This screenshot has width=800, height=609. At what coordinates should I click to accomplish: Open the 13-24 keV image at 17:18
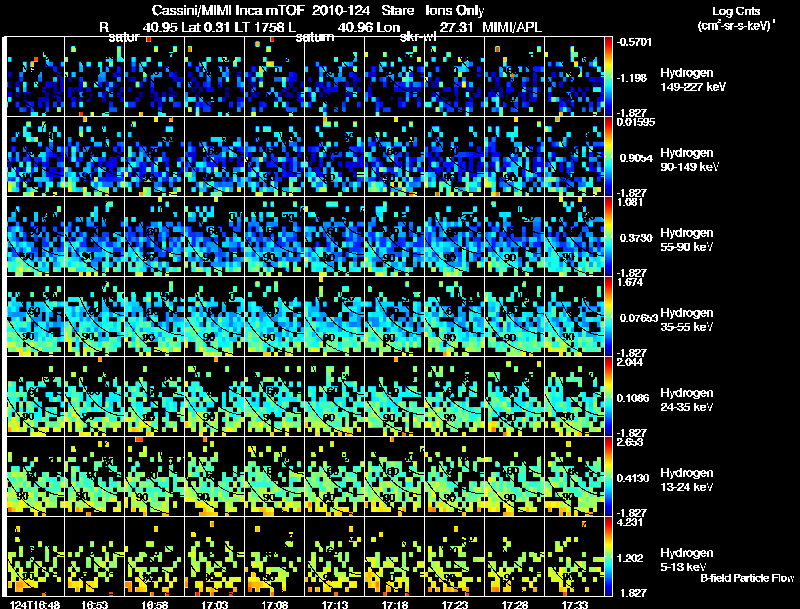394,477
